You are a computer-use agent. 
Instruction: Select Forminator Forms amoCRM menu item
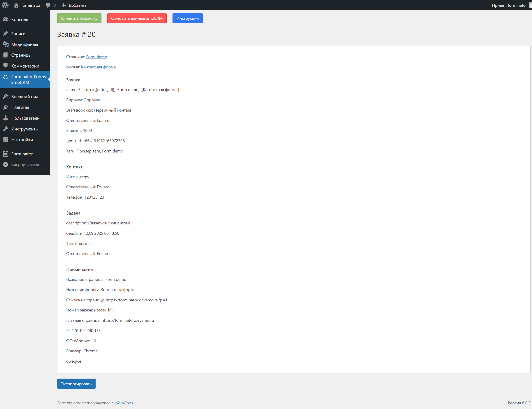point(25,79)
